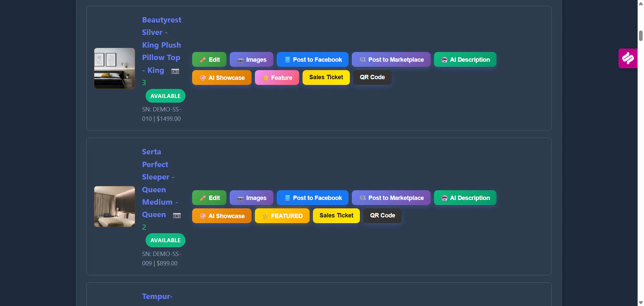
Task: Click the scrollbar up arrow
Action: pyautogui.click(x=641, y=3)
